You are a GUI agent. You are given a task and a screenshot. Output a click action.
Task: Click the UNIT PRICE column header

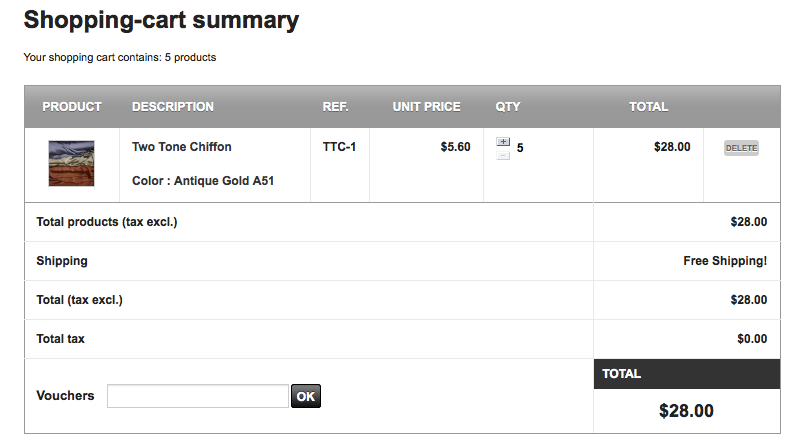427,107
